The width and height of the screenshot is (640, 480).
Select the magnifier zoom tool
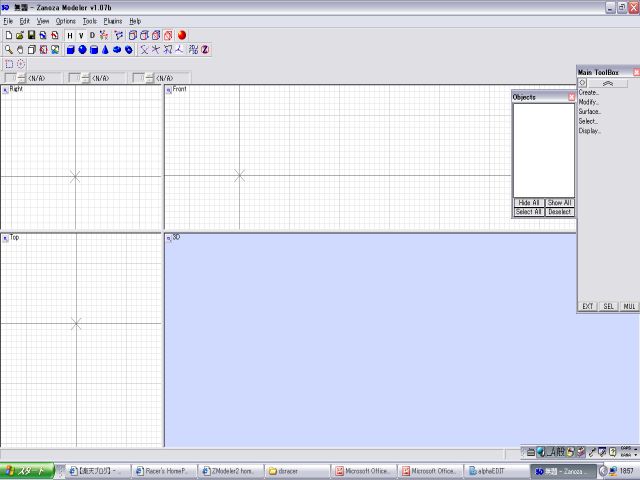point(9,50)
